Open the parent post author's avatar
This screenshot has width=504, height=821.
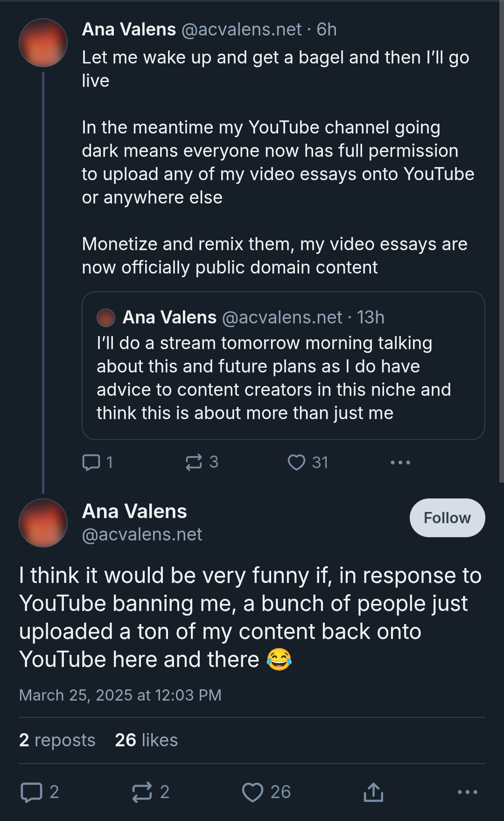[43, 43]
